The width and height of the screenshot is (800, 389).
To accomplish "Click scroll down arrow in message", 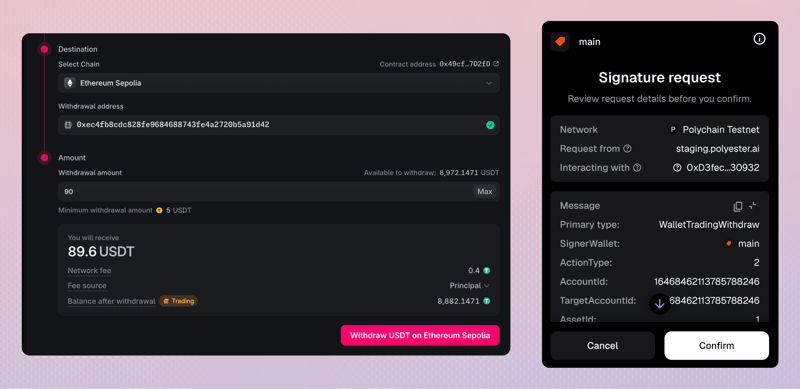I will click(x=659, y=304).
